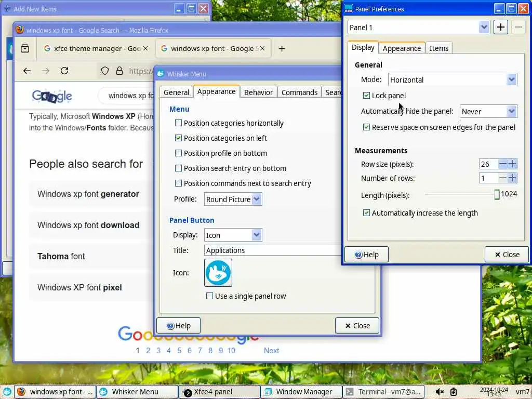Viewport: 532px width, 399px height.
Task: Open Panel Preferences Items tab
Action: coord(438,48)
